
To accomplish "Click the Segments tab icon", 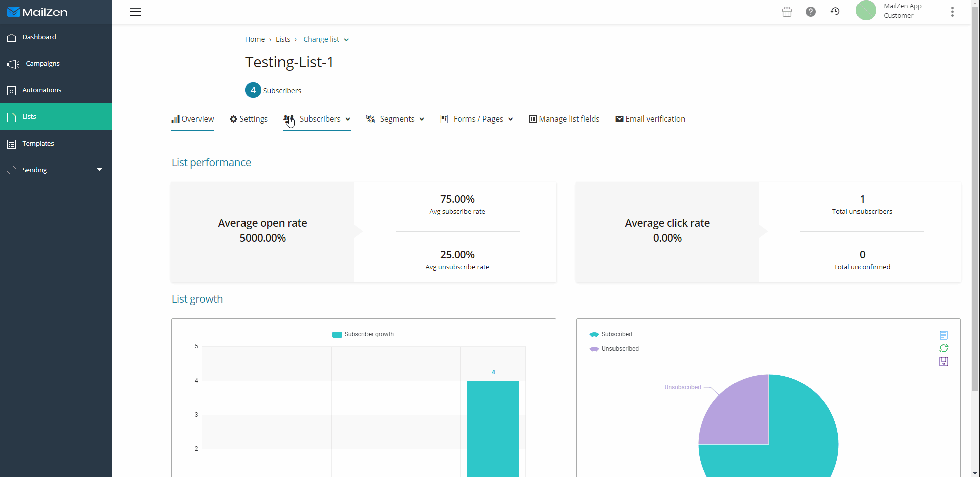I will point(371,119).
